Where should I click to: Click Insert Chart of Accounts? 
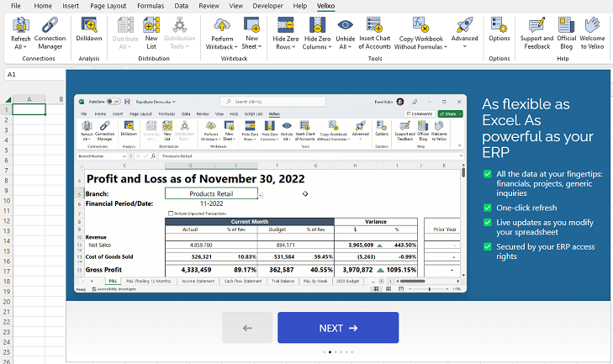374,34
